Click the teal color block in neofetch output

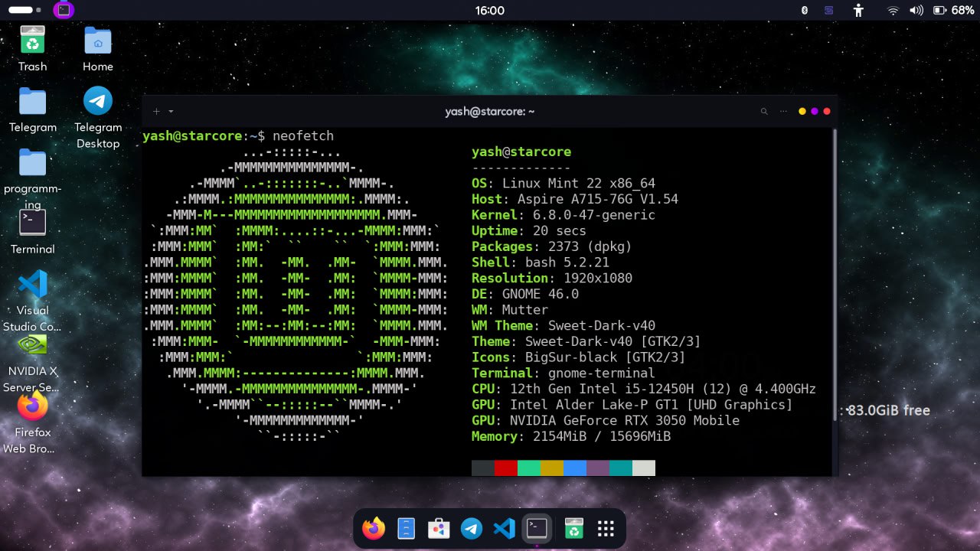(621, 468)
